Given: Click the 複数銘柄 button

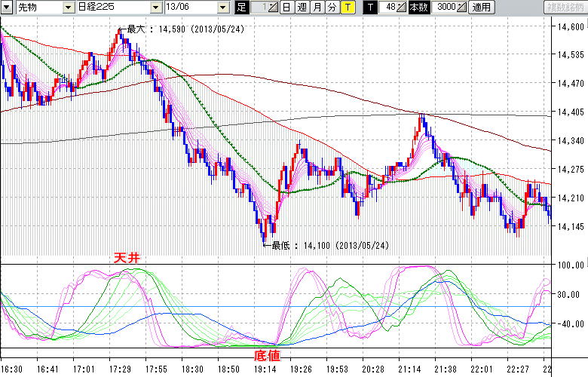Looking at the screenshot, I should click(x=565, y=8).
